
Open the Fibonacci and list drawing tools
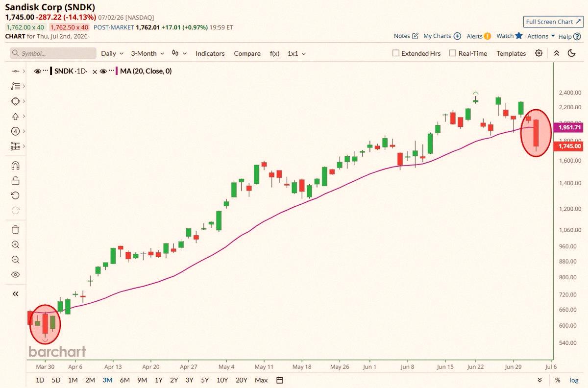(15, 86)
